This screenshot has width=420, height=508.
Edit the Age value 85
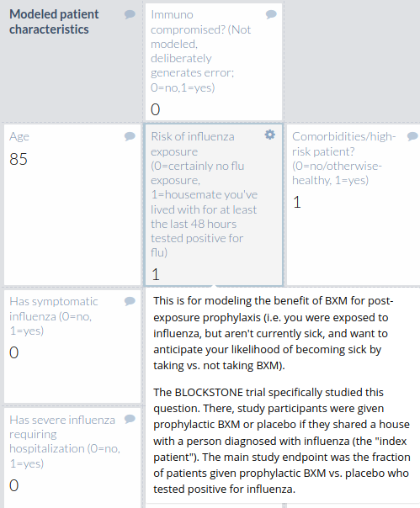click(19, 159)
